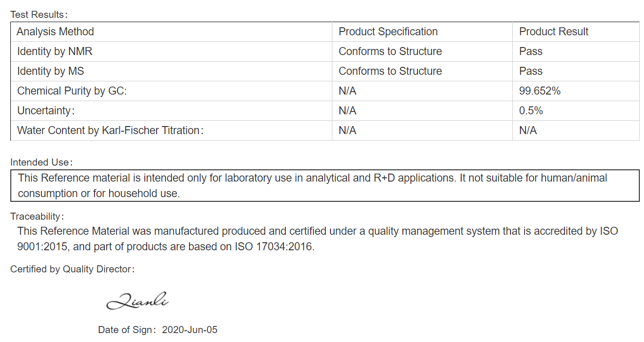
Task: Select the Analysis Method header cell
Action: click(x=171, y=32)
